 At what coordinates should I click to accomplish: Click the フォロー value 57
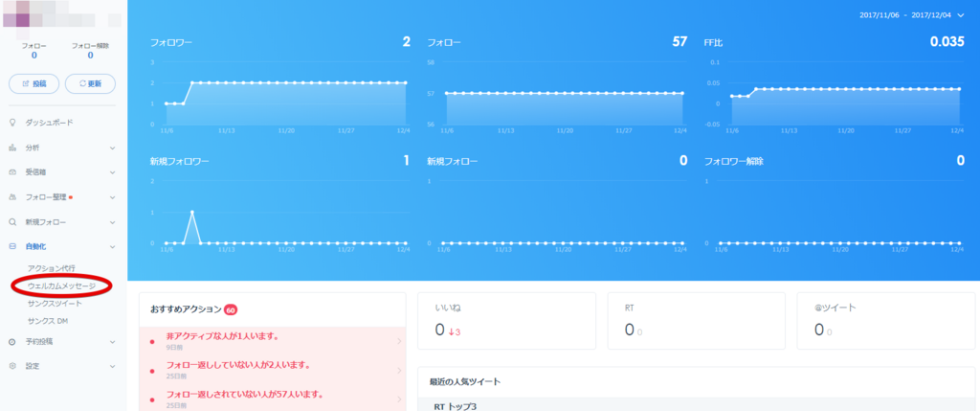click(679, 42)
